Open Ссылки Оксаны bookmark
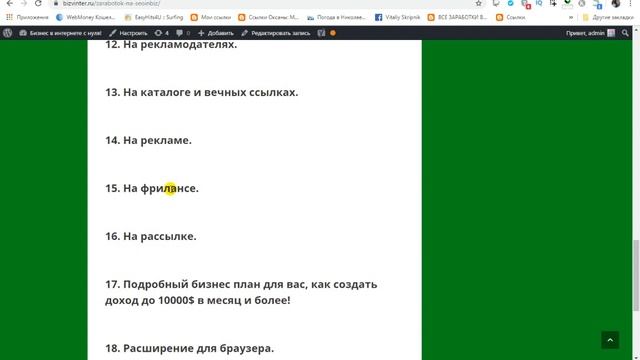This screenshot has width=640, height=360. (269, 17)
